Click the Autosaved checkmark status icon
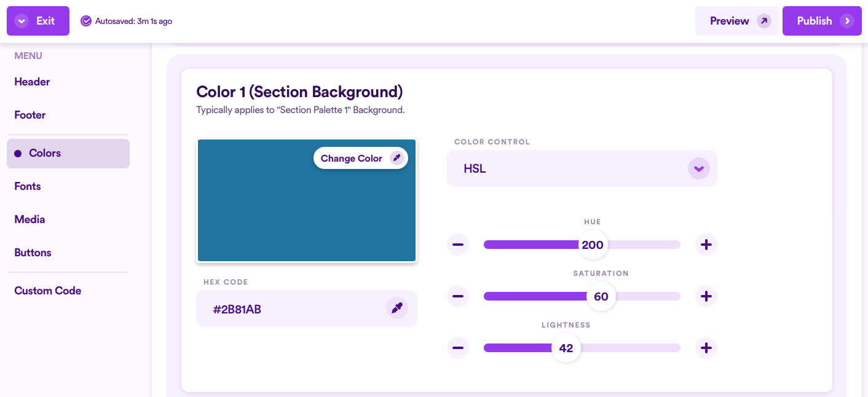 [86, 21]
